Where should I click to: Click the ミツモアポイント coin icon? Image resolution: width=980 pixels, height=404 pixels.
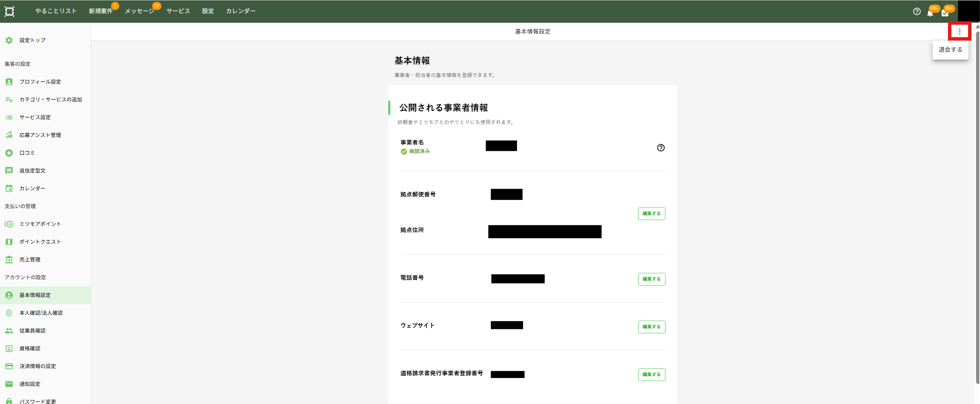pyautogui.click(x=9, y=224)
